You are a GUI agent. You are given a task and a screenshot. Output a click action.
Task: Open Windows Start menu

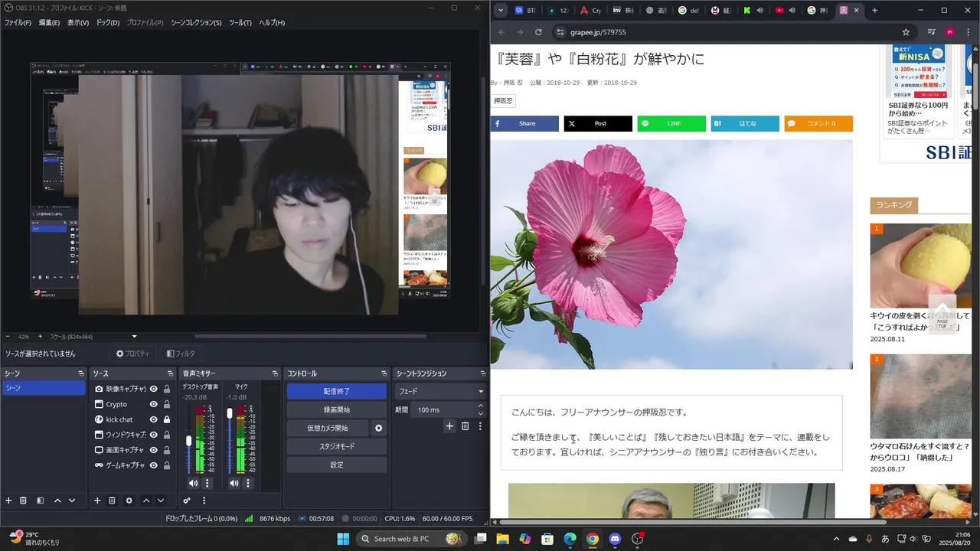coord(343,539)
